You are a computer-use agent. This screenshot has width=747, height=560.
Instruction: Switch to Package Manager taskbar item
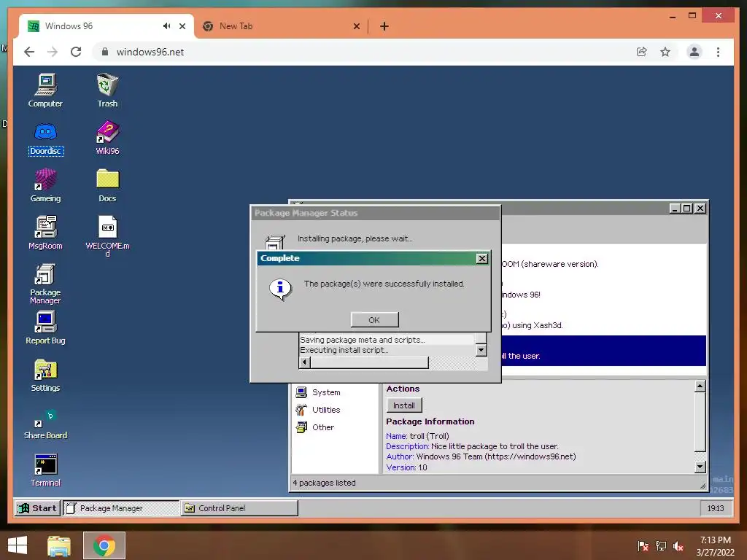click(x=122, y=508)
